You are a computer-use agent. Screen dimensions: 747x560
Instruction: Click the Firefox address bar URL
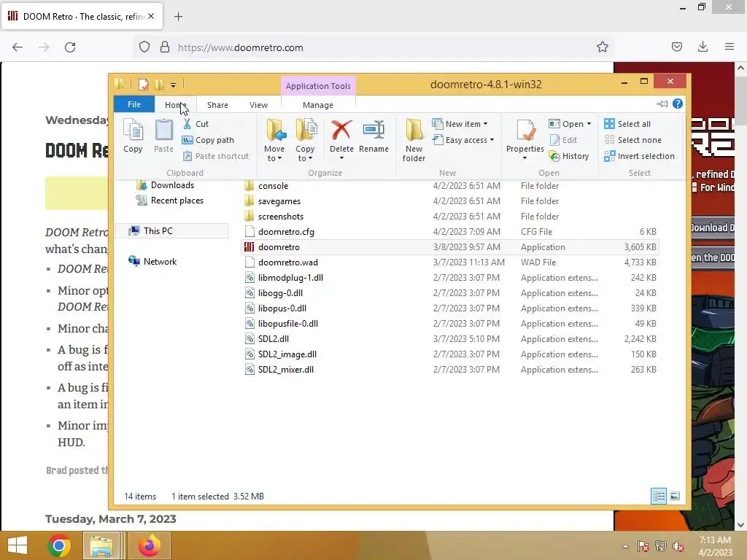click(x=240, y=47)
